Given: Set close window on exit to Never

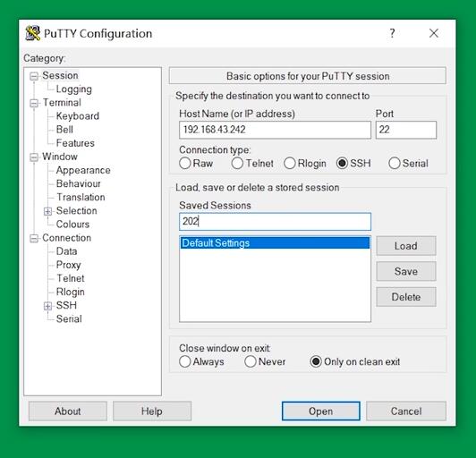Looking at the screenshot, I should click(251, 361).
